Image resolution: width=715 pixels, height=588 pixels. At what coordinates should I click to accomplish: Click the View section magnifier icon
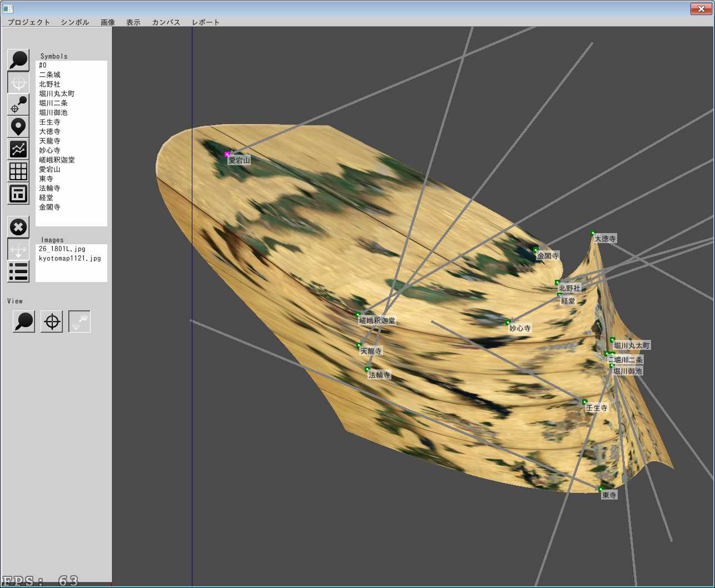click(x=24, y=322)
